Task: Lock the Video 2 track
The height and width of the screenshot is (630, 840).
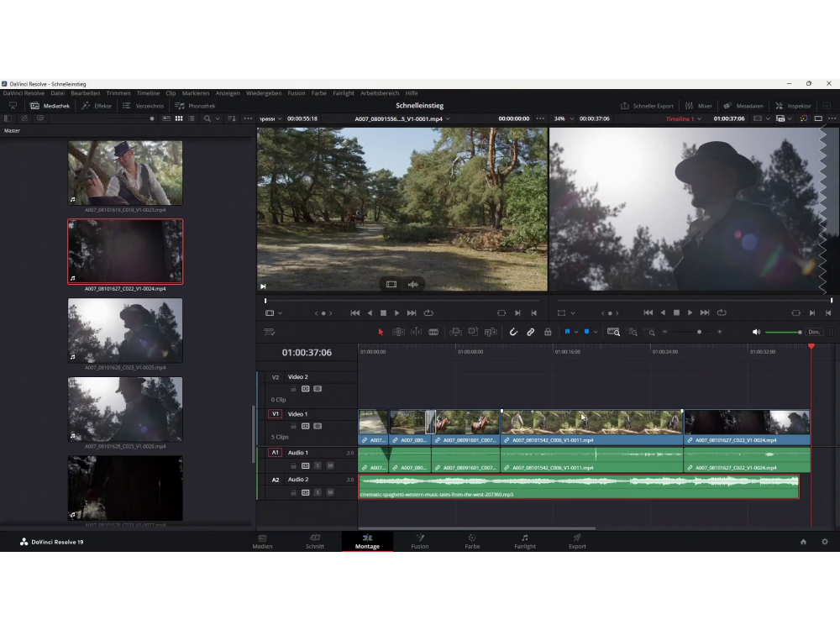Action: click(x=294, y=389)
